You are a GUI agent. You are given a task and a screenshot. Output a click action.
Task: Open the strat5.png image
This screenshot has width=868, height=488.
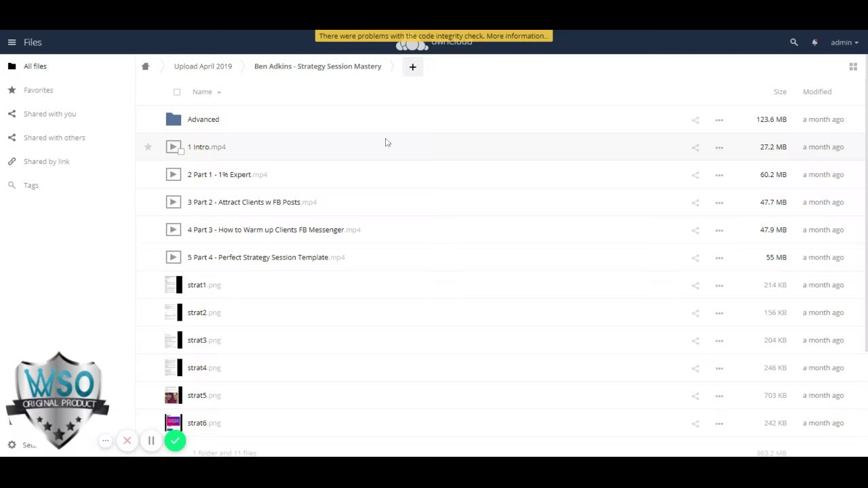(x=204, y=395)
